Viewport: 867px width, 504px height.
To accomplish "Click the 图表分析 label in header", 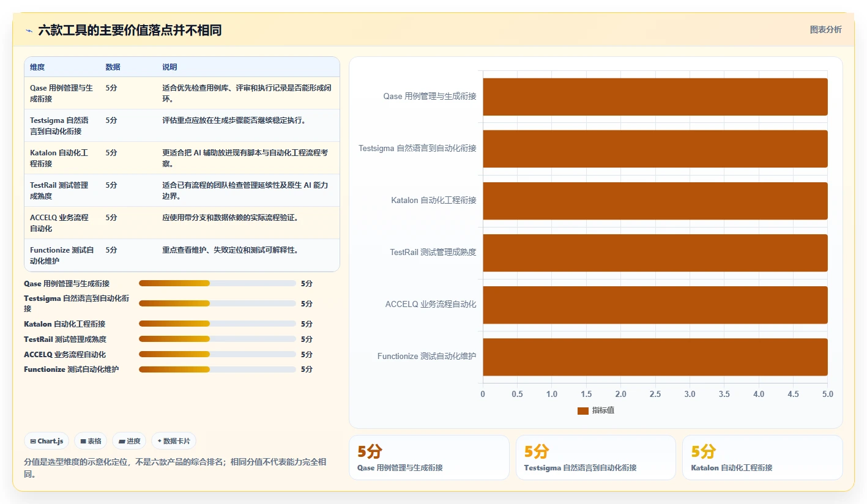I will pos(825,29).
